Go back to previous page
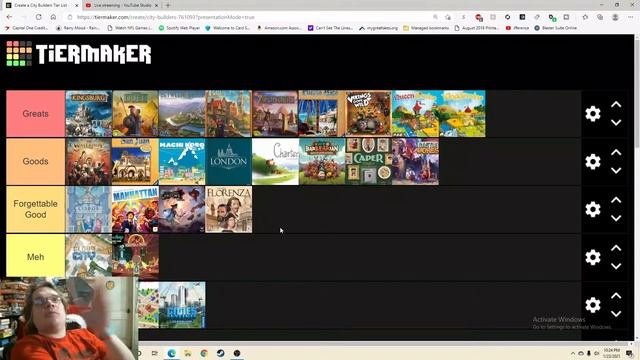 [9, 17]
